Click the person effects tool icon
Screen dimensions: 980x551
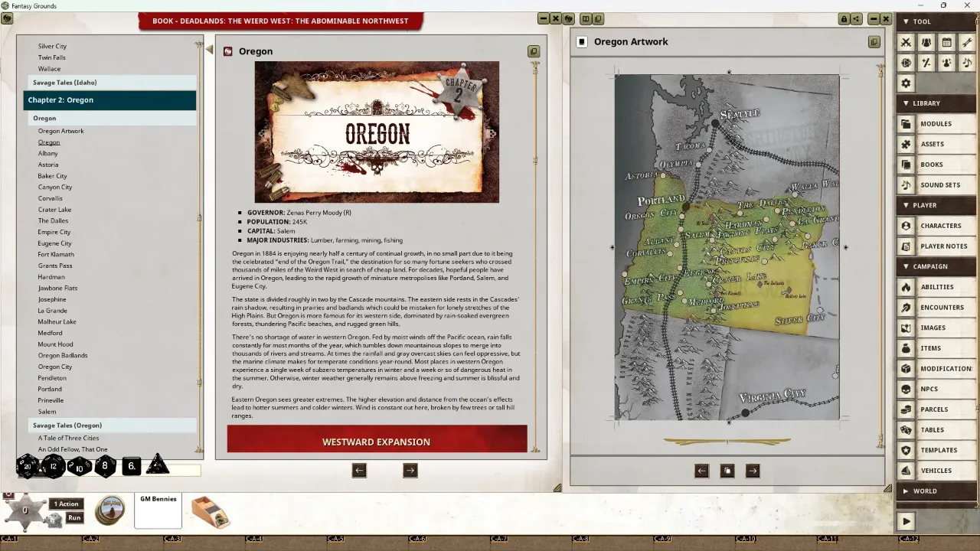(x=947, y=63)
